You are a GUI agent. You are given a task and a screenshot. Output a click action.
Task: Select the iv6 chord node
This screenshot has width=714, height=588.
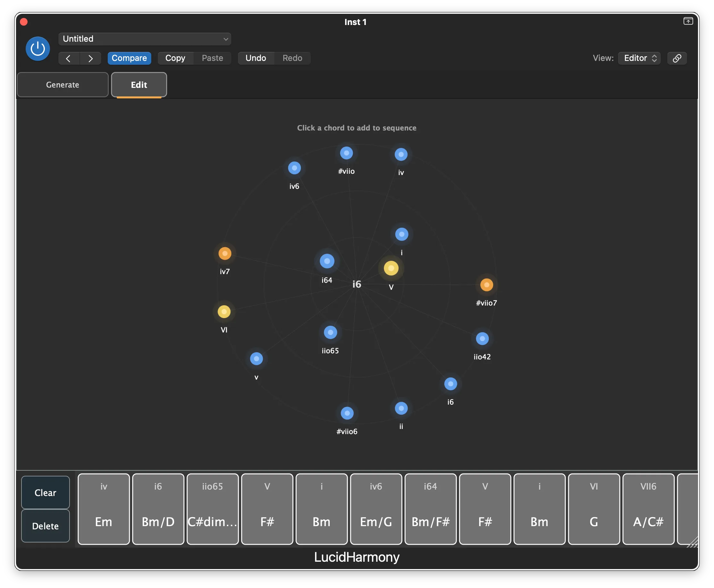[295, 168]
